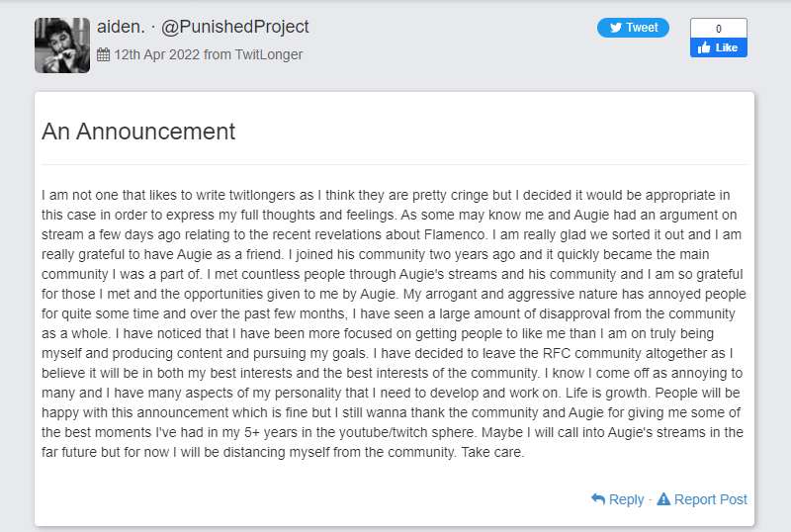Click the 12th Apr 2022 date text
Screen dimensions: 791x532
tap(157, 54)
